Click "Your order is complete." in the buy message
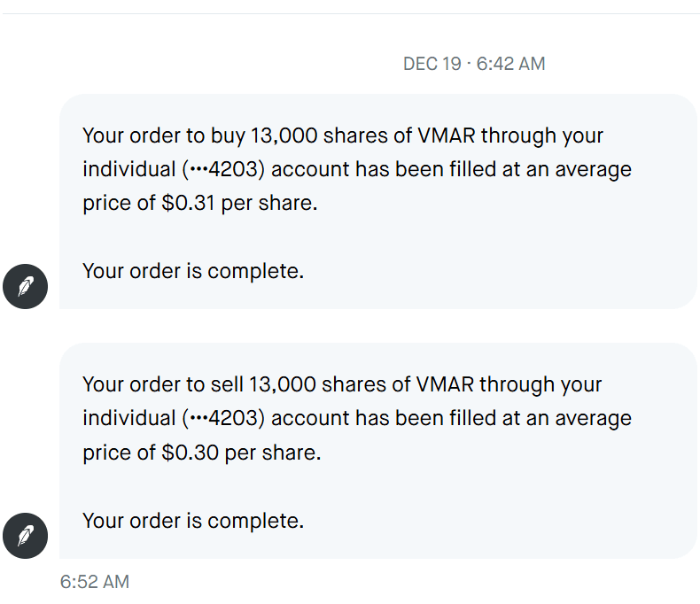This screenshot has width=700, height=604. 193,271
